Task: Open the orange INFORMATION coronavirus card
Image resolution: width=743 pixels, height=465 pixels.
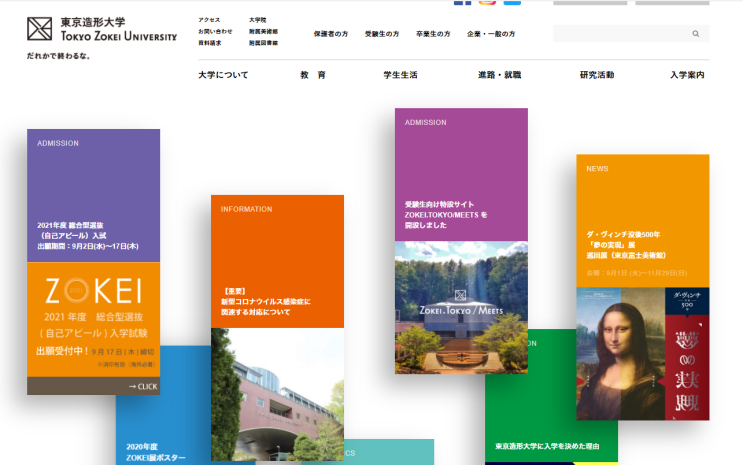Action: [277, 261]
